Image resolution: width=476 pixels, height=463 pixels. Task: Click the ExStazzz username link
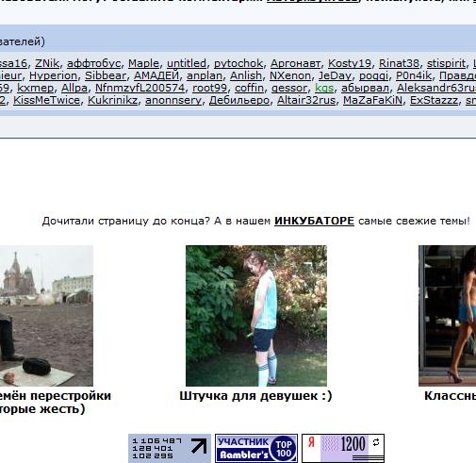click(x=434, y=100)
